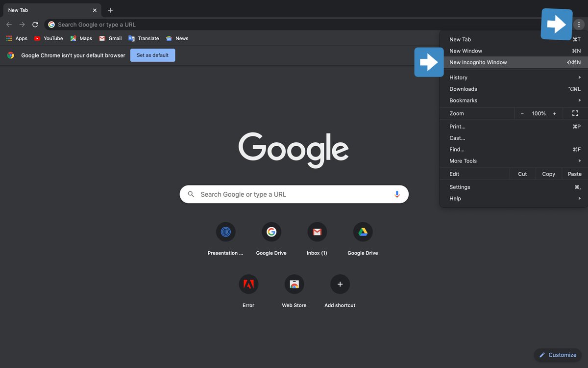This screenshot has height=368, width=588.
Task: Open the Web Store shortcut
Action: (x=294, y=291)
